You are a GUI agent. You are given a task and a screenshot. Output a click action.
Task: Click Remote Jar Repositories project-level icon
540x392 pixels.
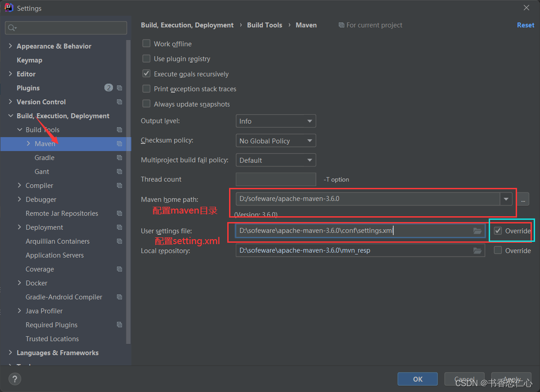pos(119,214)
